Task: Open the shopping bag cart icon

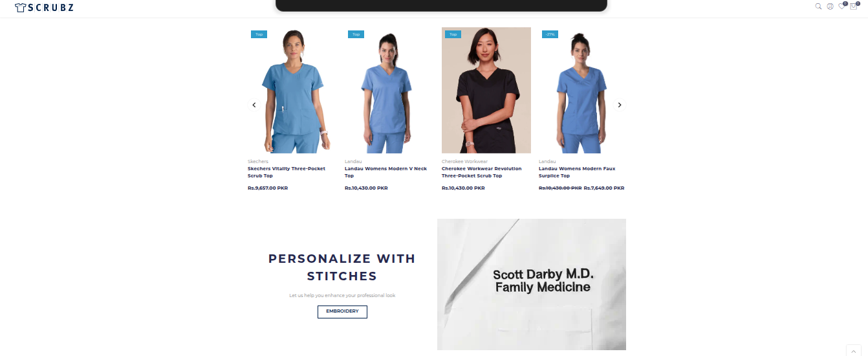Action: pyautogui.click(x=854, y=6)
